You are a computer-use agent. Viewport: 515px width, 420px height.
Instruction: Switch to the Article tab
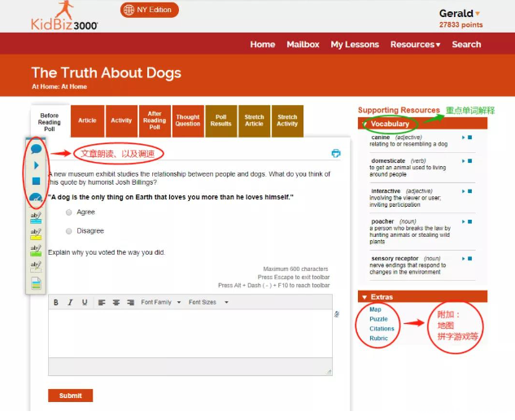[x=87, y=120]
